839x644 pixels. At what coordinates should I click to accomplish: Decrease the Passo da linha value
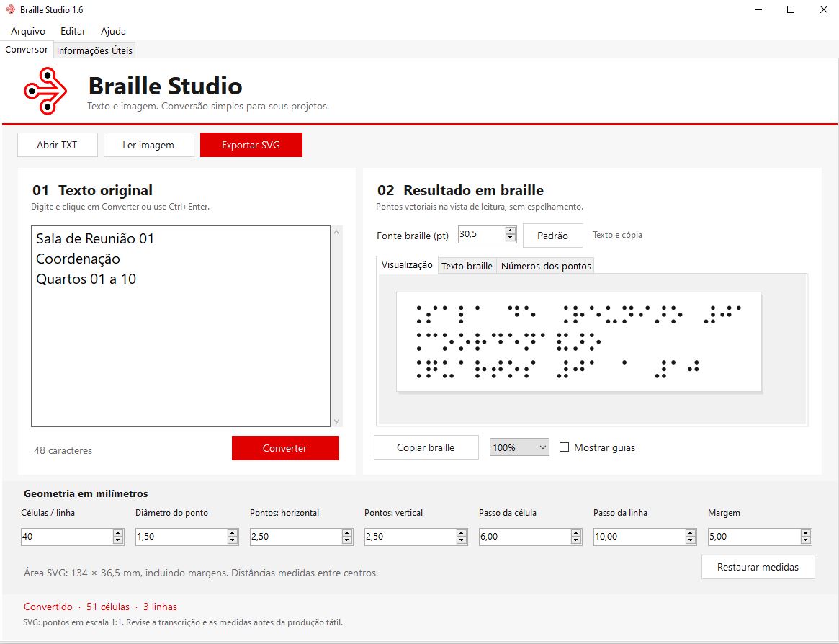tap(691, 540)
